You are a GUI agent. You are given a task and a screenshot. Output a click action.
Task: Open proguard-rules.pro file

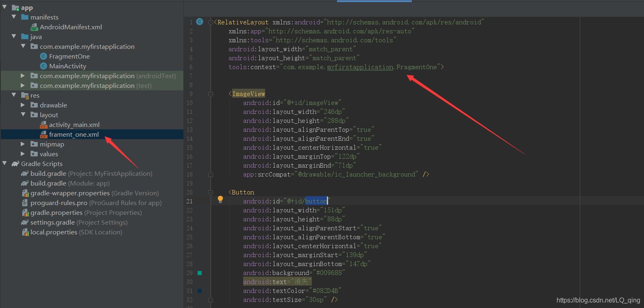(96, 203)
